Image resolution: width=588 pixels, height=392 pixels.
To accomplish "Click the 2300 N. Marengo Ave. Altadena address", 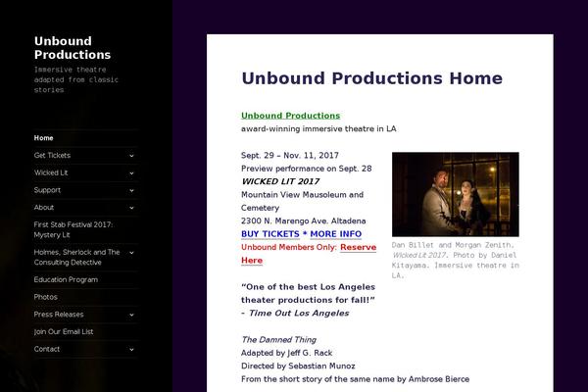I will (x=304, y=220).
